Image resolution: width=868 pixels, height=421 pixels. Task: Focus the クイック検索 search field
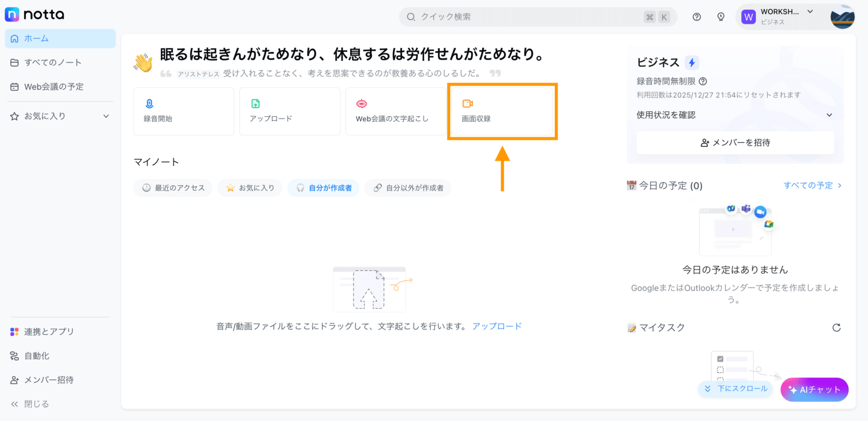pyautogui.click(x=538, y=17)
